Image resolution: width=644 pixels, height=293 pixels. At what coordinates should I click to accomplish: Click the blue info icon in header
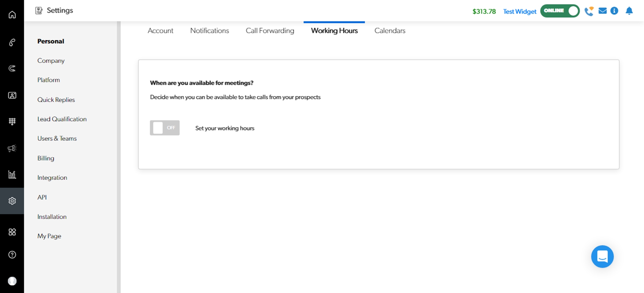tap(614, 11)
